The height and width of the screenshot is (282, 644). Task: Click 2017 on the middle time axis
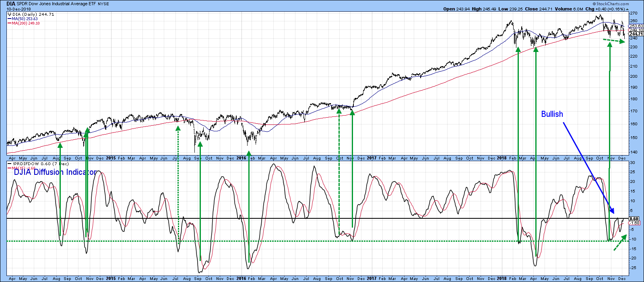pos(372,158)
